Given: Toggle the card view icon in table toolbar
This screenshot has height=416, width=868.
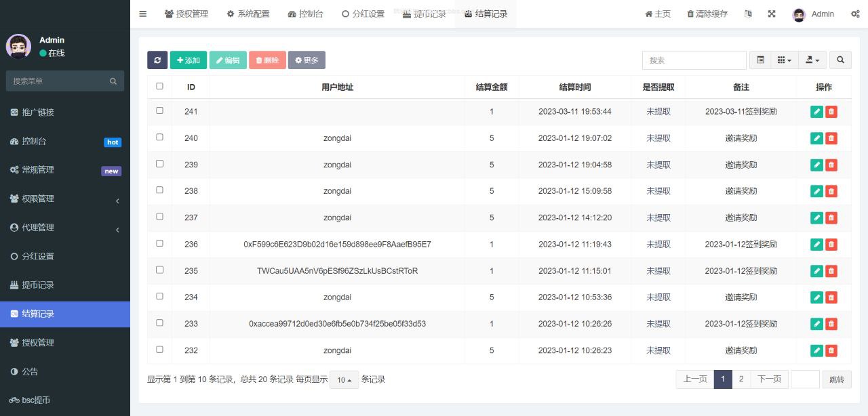Looking at the screenshot, I should 761,60.
